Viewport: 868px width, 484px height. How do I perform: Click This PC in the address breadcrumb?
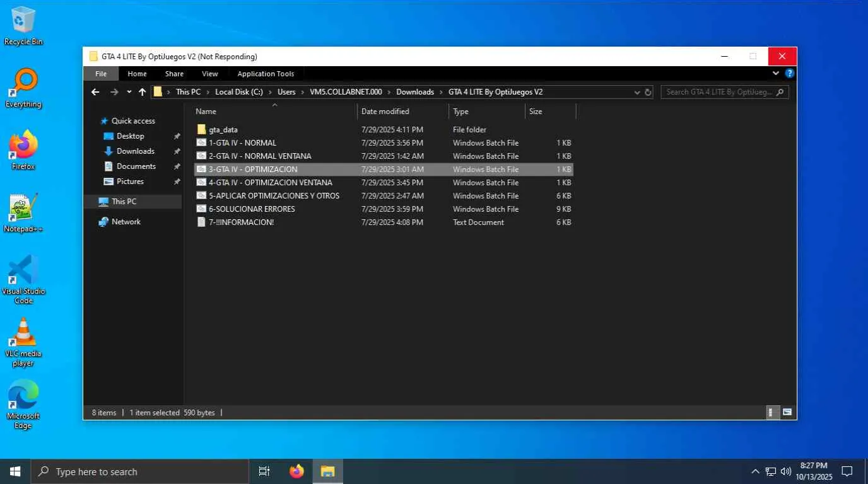188,92
